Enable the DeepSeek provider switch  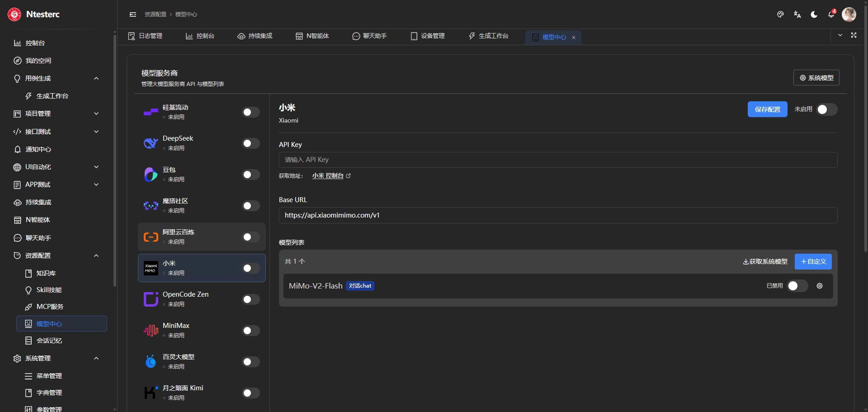click(251, 143)
